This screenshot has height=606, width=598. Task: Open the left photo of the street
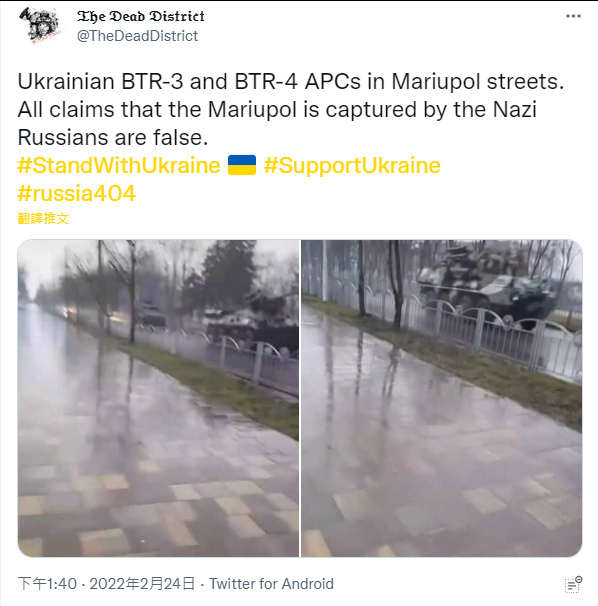point(158,398)
